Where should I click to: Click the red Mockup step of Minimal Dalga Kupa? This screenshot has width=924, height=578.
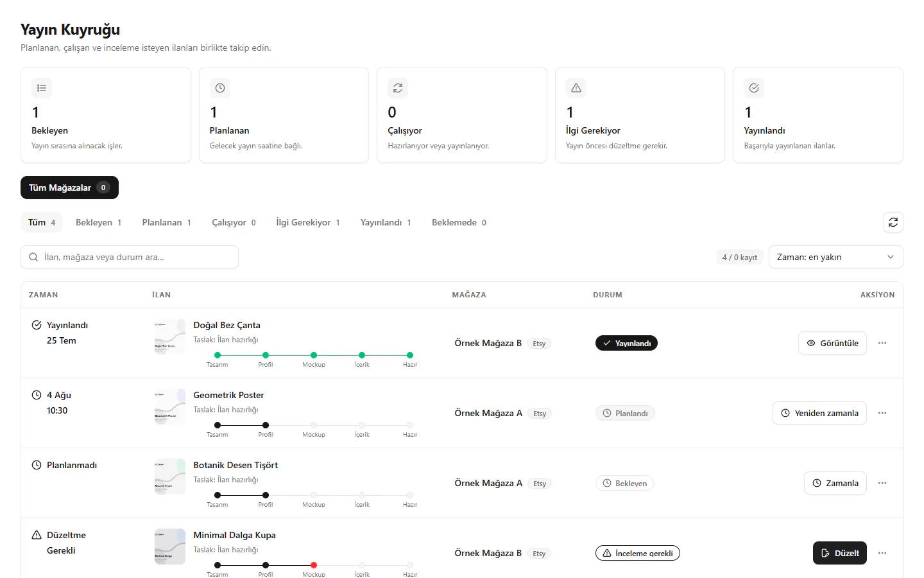pyautogui.click(x=314, y=565)
